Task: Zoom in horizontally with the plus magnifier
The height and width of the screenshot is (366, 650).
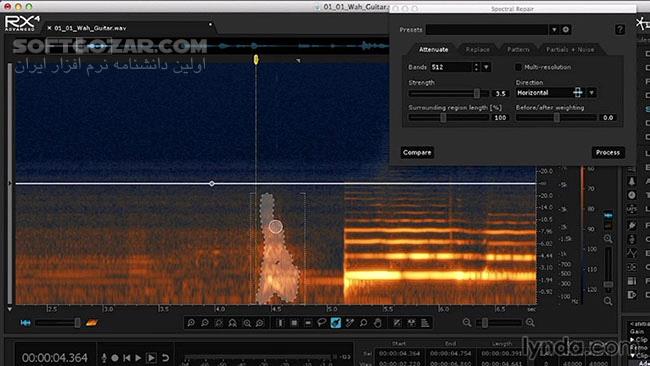Action: pyautogui.click(x=530, y=322)
